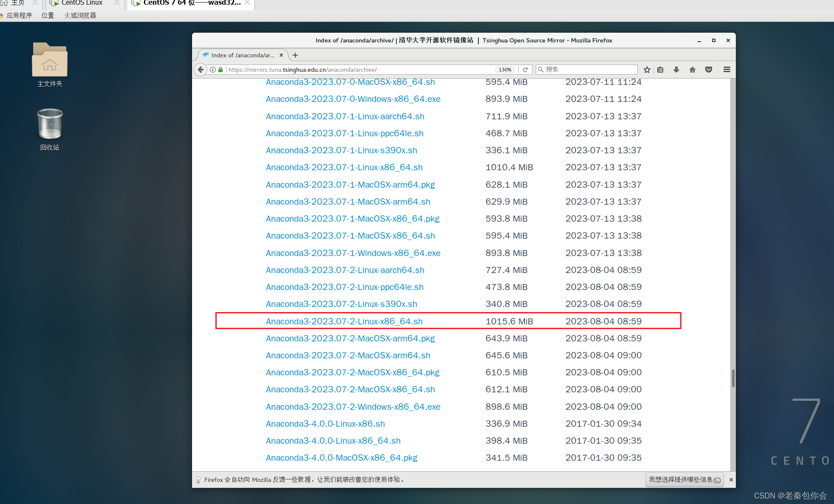The height and width of the screenshot is (504, 834).
Task: Open link Anaconda3-2023.07-1-MacOSX-x86_64.pkg
Action: (353, 219)
